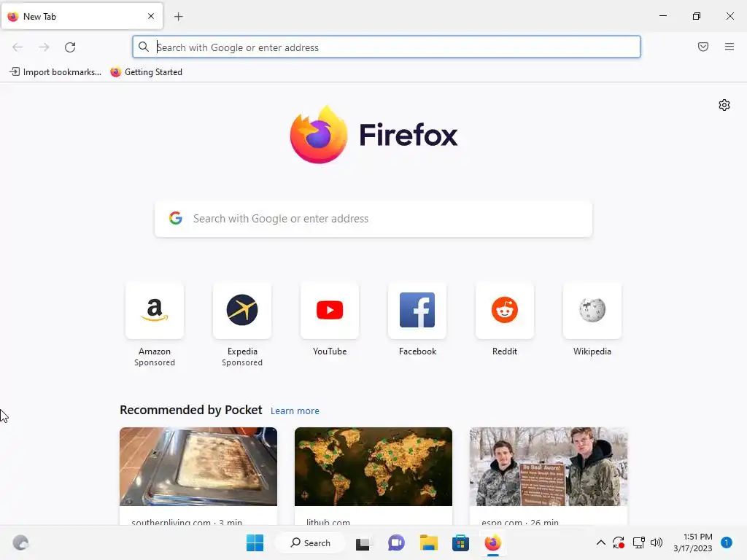
Task: Open File Explorer from taskbar
Action: coord(428,542)
